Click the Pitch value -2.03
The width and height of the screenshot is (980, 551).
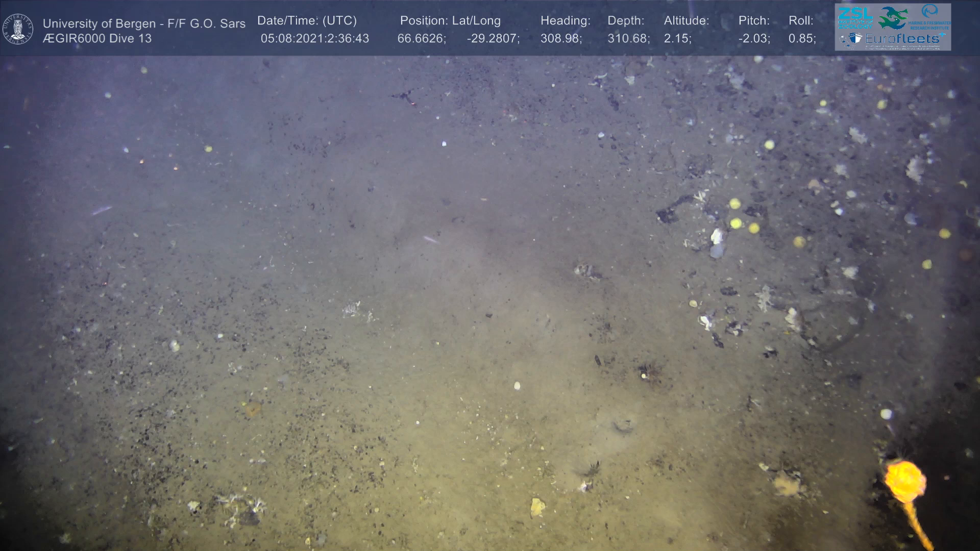click(754, 39)
